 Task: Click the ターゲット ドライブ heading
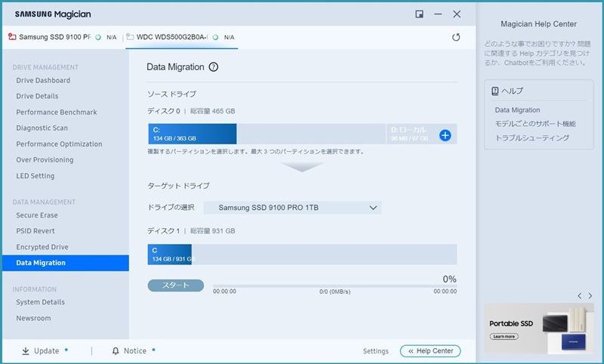(x=178, y=186)
